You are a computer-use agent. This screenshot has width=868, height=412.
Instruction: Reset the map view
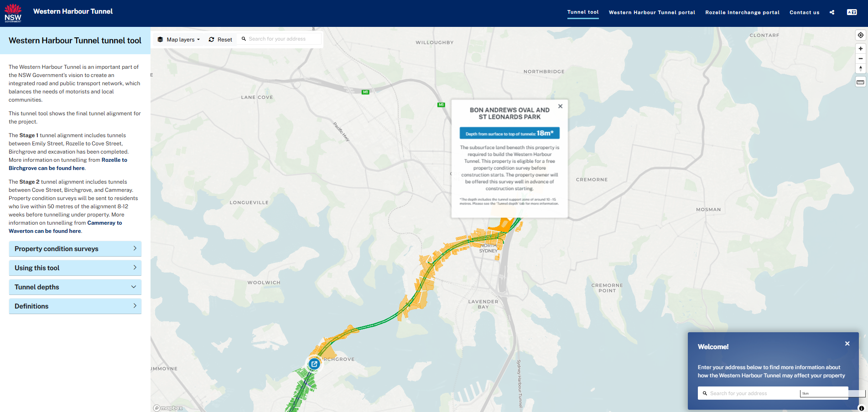(220, 40)
